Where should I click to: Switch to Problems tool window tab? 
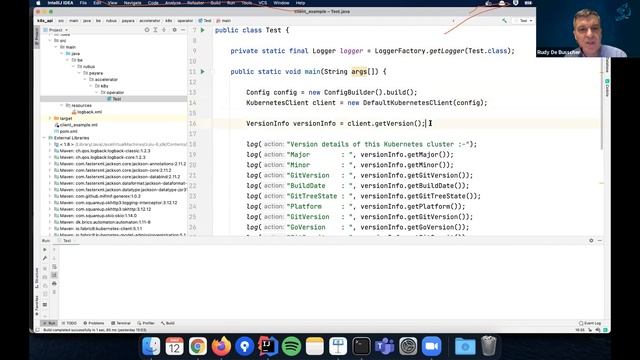[94, 323]
